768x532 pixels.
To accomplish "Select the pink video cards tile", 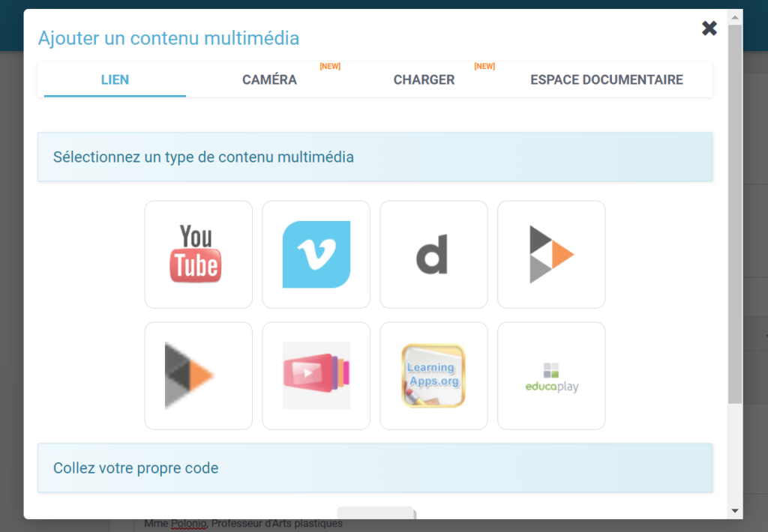I will point(316,375).
